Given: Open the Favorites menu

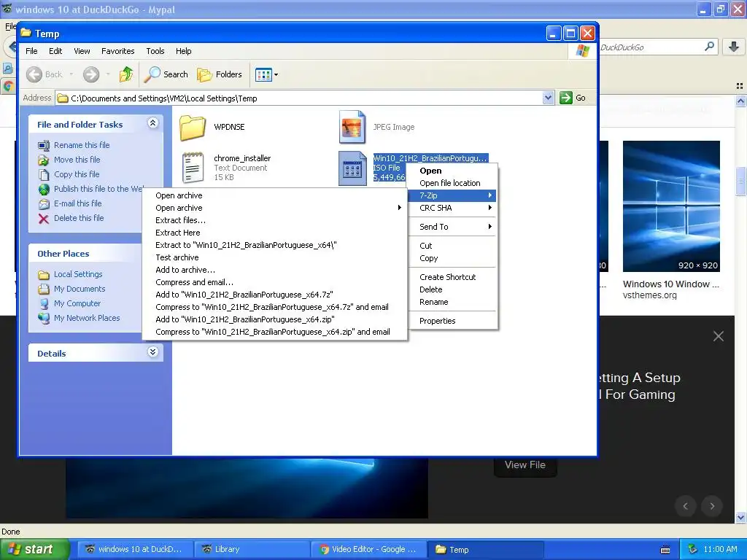Looking at the screenshot, I should coord(117,51).
